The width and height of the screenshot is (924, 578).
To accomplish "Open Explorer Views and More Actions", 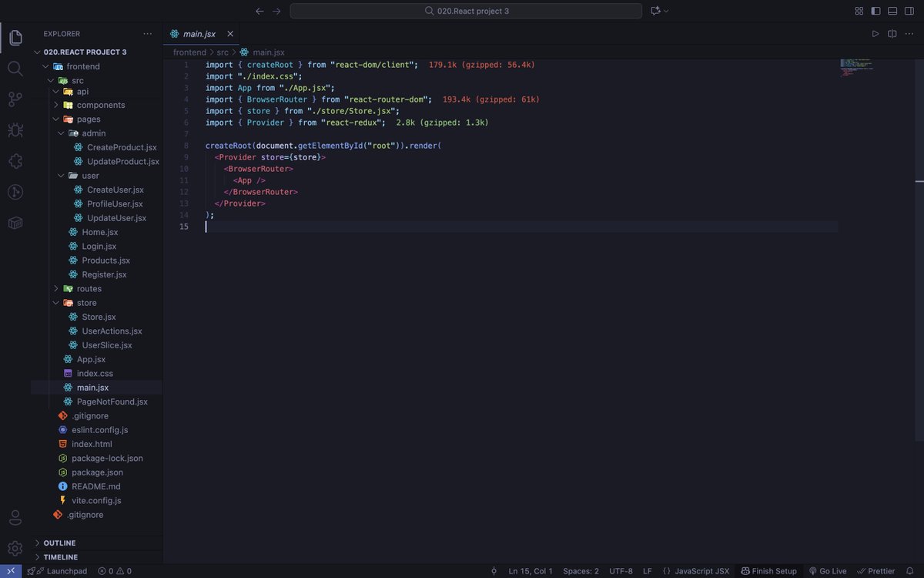I will (148, 34).
